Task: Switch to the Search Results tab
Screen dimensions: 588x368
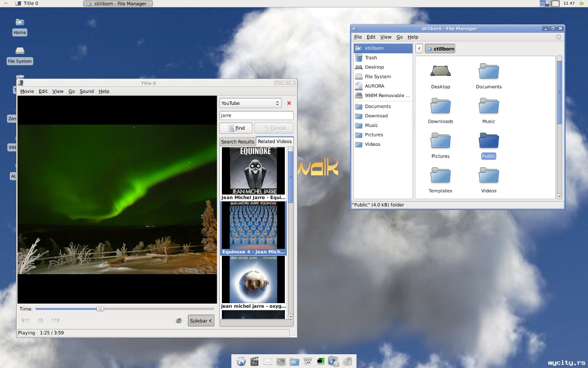Action: [x=237, y=142]
